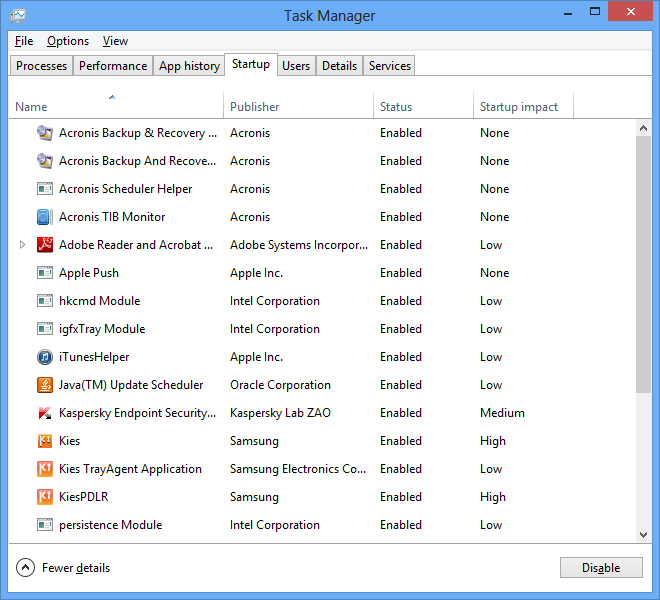Click the Java Update Scheduler icon
This screenshot has height=600, width=660.
44,385
